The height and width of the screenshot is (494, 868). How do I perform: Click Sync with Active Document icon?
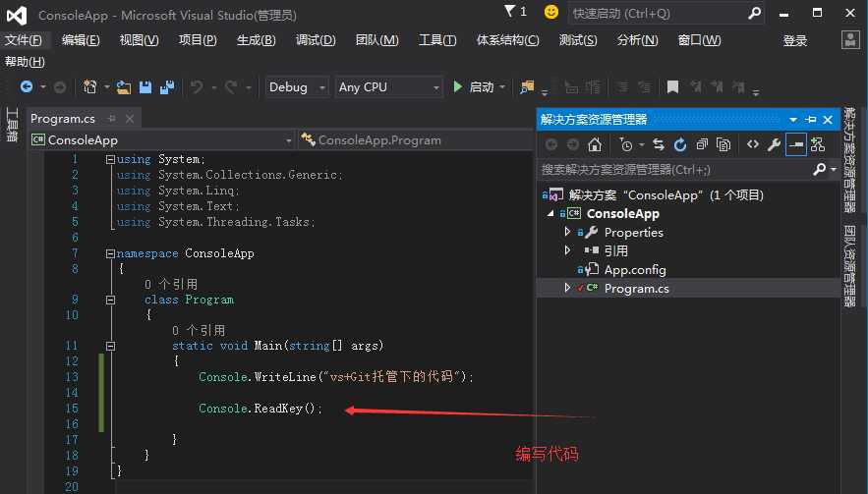click(659, 144)
